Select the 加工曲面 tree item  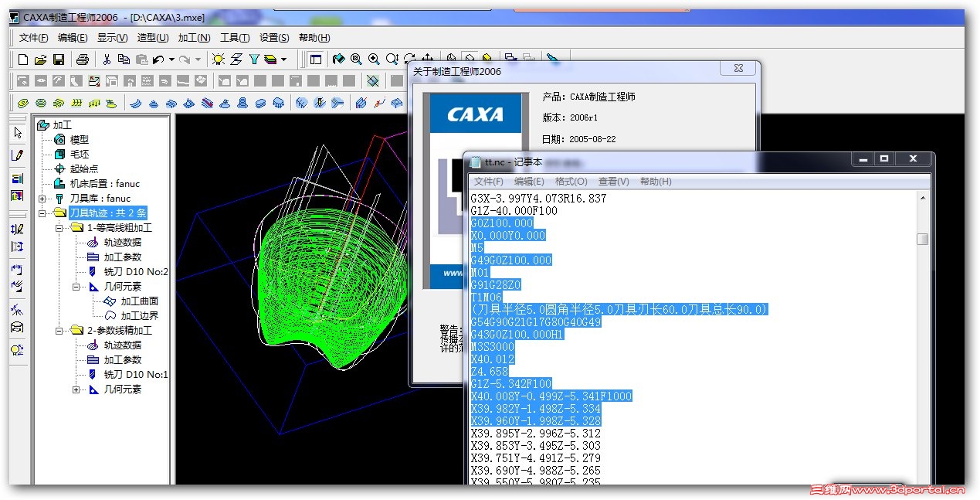140,301
